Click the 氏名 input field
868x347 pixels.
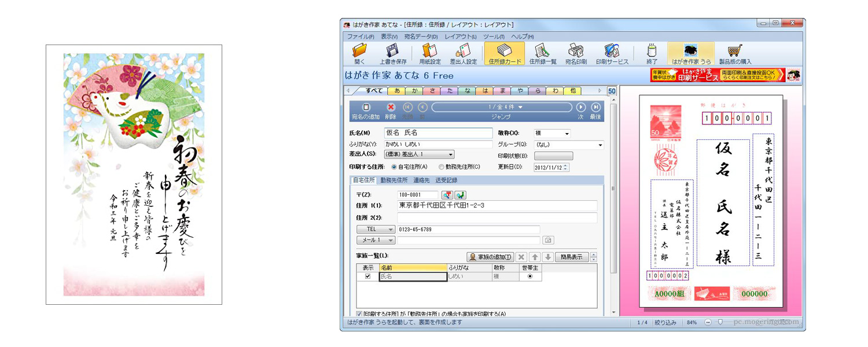[x=438, y=133]
